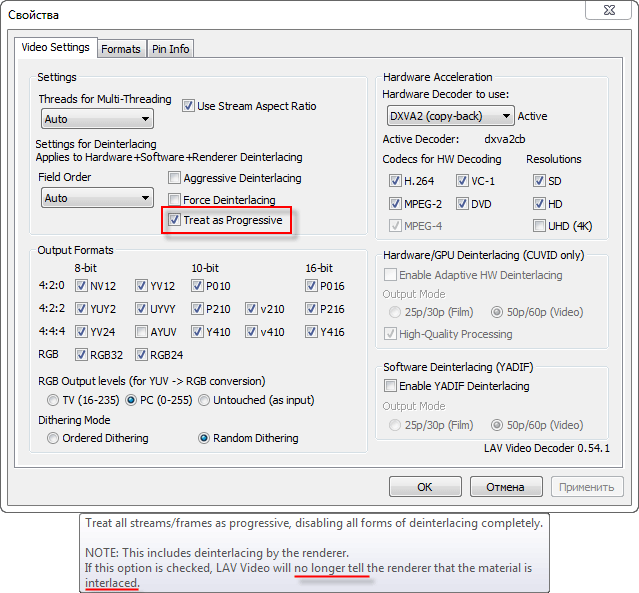Select the Video Settings tab
The height and width of the screenshot is (593, 639).
[56, 47]
